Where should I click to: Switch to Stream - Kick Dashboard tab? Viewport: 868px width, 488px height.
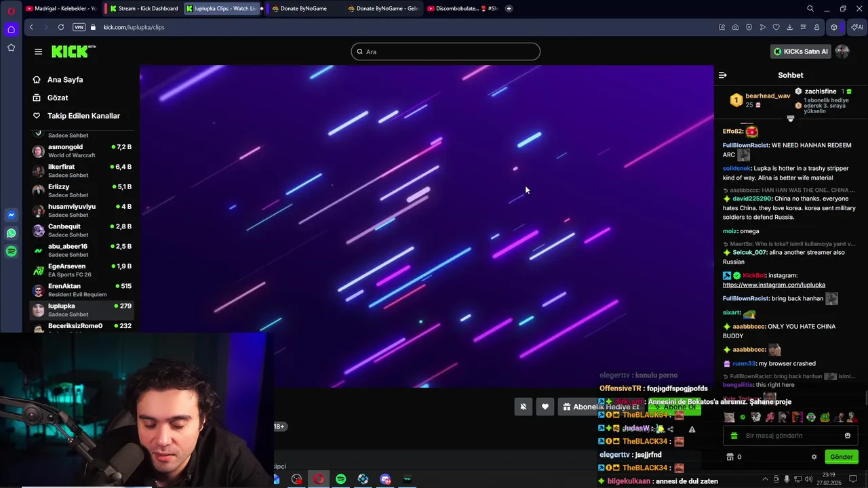tap(144, 9)
